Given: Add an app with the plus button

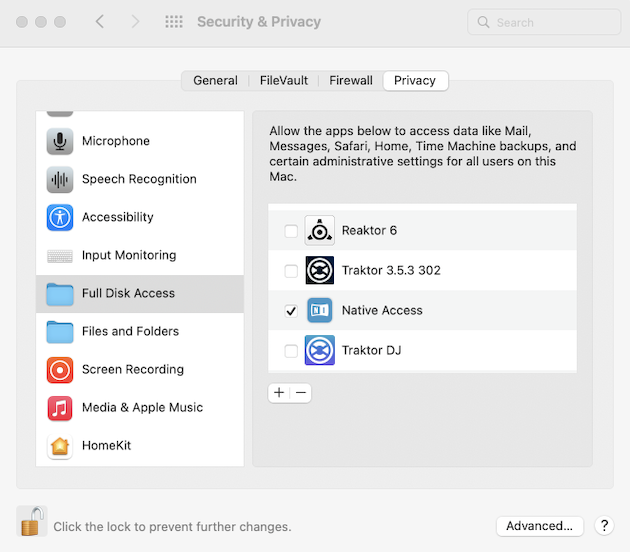Looking at the screenshot, I should click(279, 393).
